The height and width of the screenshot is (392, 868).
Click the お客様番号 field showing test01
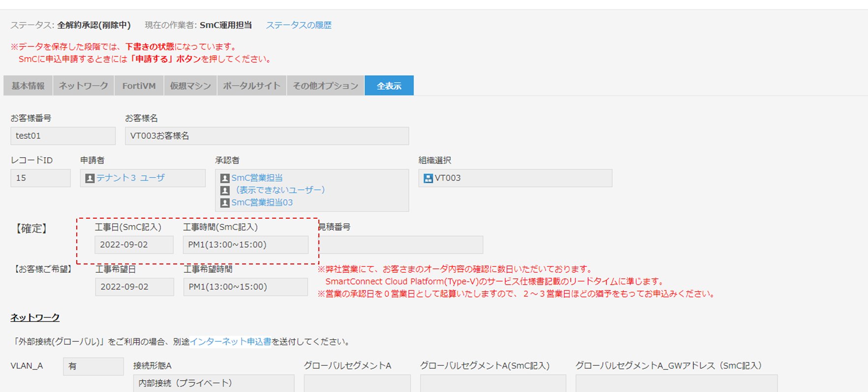pos(63,136)
